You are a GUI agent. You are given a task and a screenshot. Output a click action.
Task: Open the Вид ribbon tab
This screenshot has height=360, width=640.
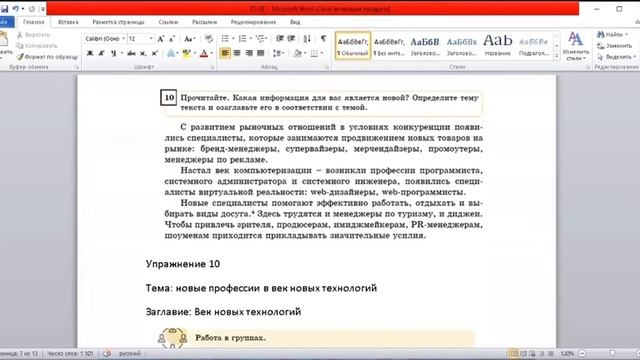coord(295,22)
